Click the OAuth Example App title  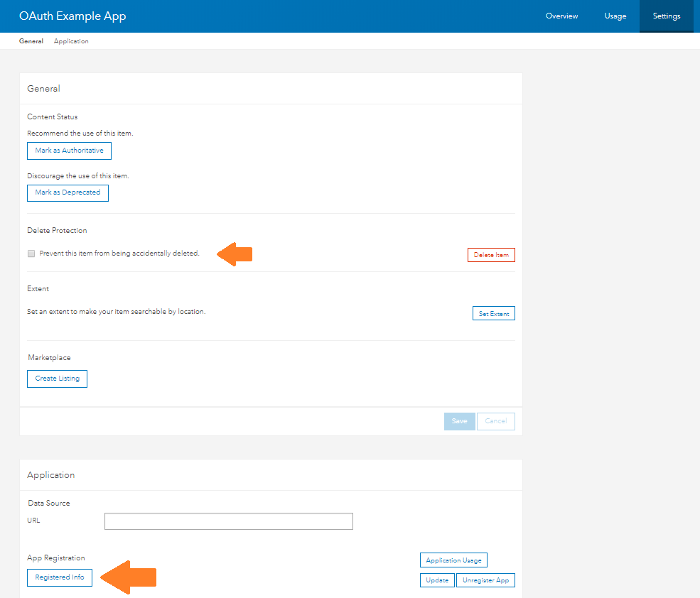(72, 16)
